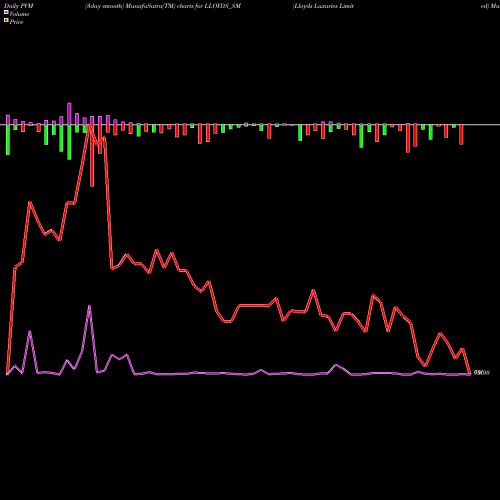The height and width of the screenshot is (500, 500).
Task: Select the Volume legend label
Action: pyautogui.click(x=19, y=14)
